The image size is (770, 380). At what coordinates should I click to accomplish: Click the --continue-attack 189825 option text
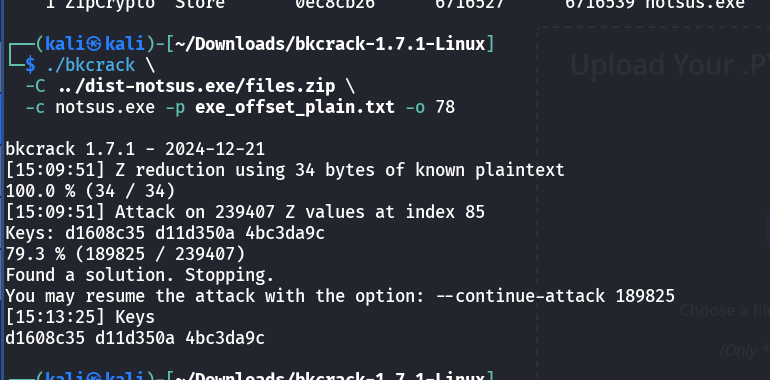pyautogui.click(x=565, y=296)
